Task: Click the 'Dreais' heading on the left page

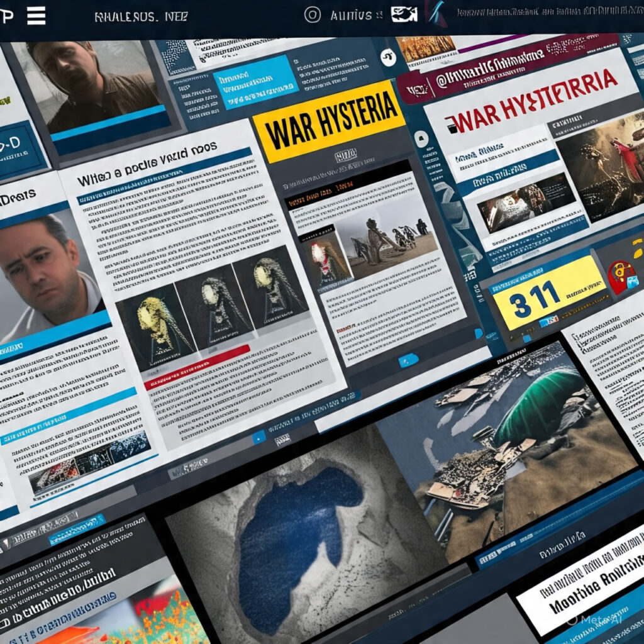Action: [x=18, y=197]
